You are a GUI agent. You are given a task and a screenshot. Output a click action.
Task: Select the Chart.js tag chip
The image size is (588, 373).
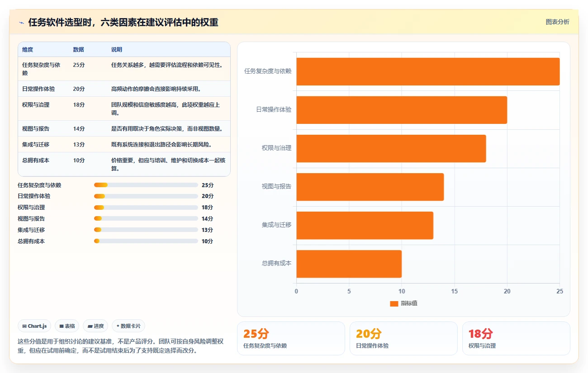coord(34,326)
